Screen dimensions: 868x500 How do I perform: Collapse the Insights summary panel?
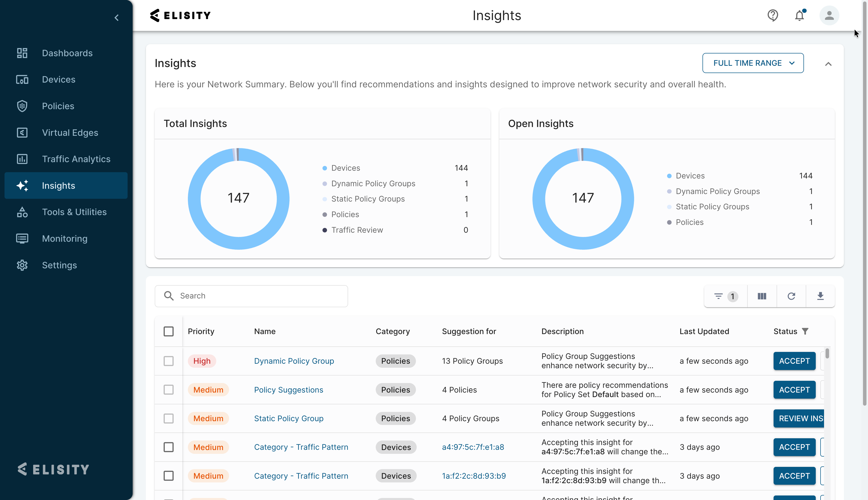pyautogui.click(x=829, y=64)
